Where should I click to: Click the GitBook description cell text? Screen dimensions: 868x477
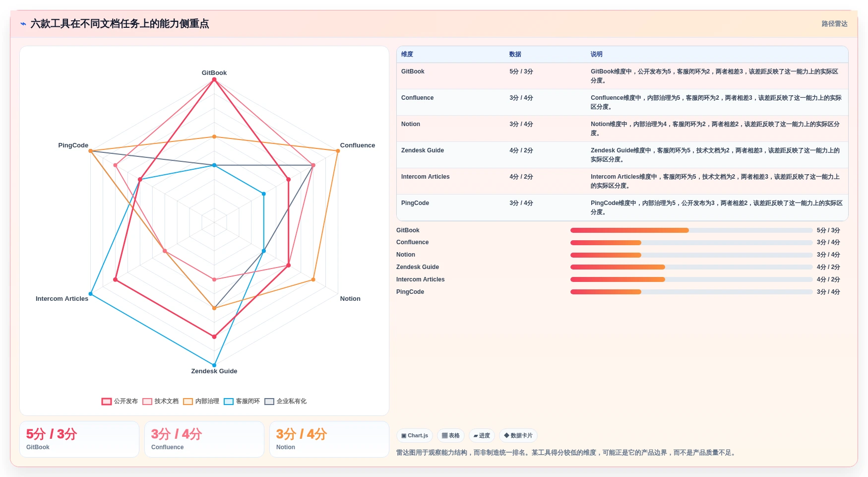(715, 76)
